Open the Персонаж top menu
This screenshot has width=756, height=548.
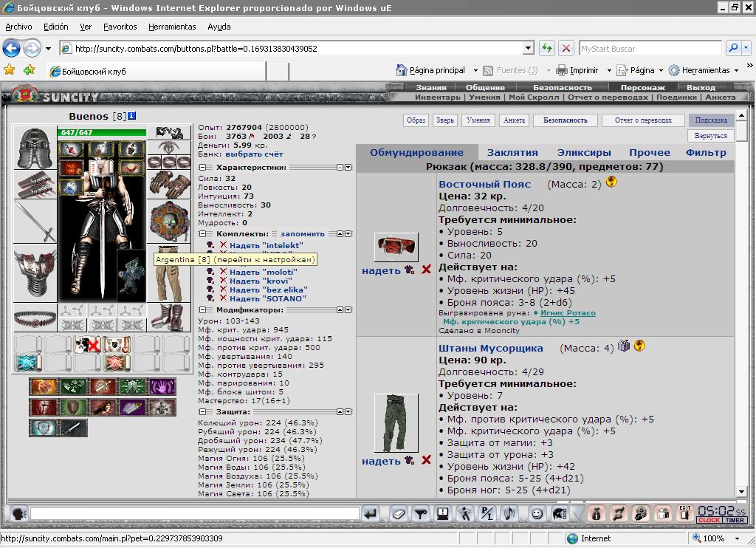[x=643, y=87]
